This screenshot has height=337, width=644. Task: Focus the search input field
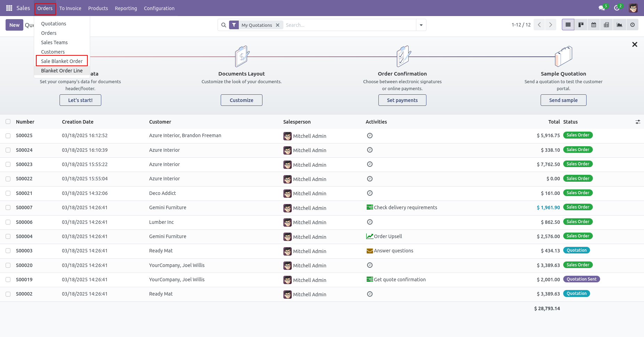click(350, 25)
